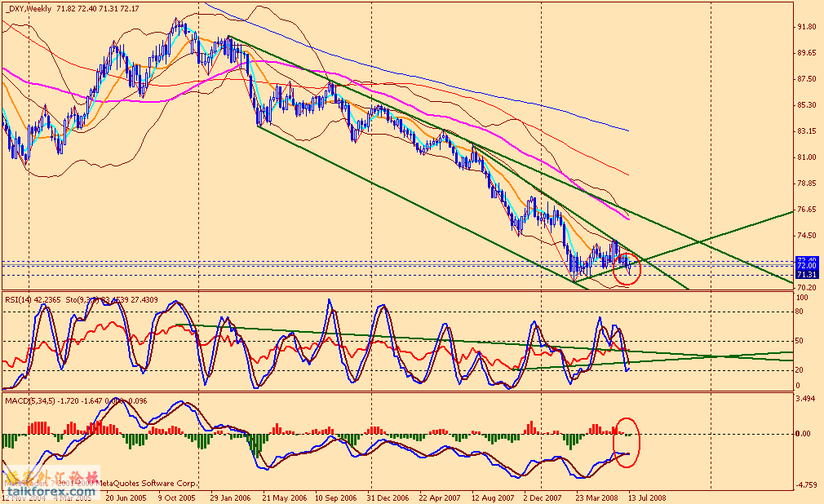
Task: Select the 20 Jun 2005 date label
Action: (126, 497)
